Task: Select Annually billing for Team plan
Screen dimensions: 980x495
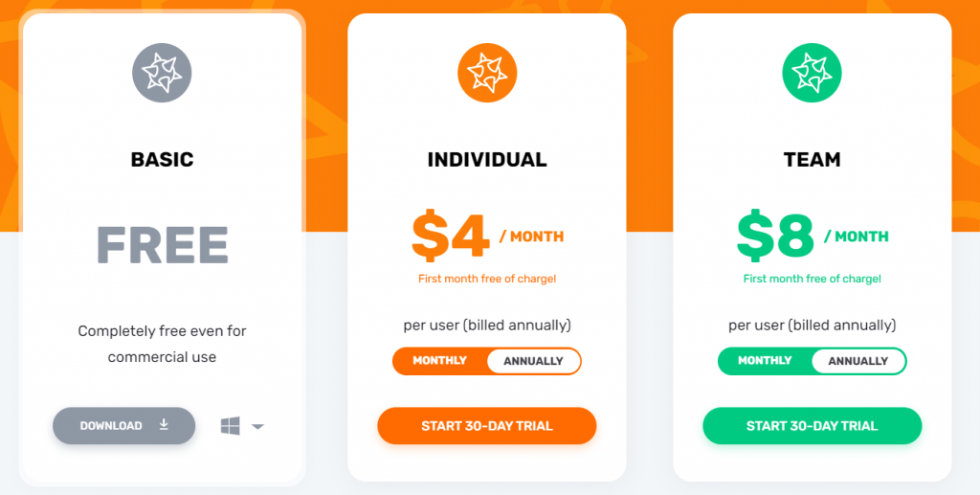Action: coord(858,361)
